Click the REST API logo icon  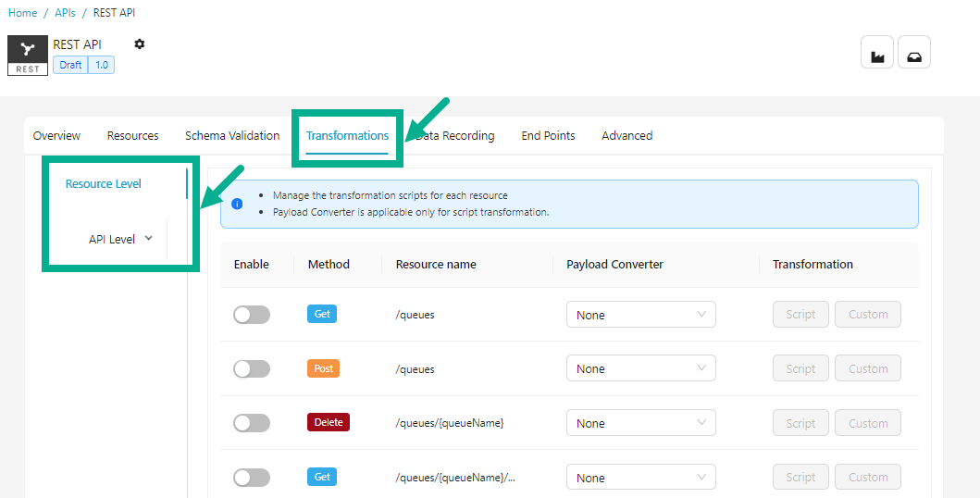[x=28, y=56]
